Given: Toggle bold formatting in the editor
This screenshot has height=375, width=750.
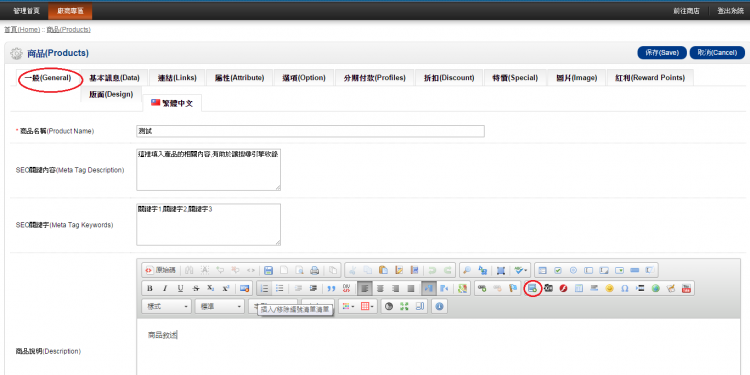Looking at the screenshot, I should [x=150, y=288].
